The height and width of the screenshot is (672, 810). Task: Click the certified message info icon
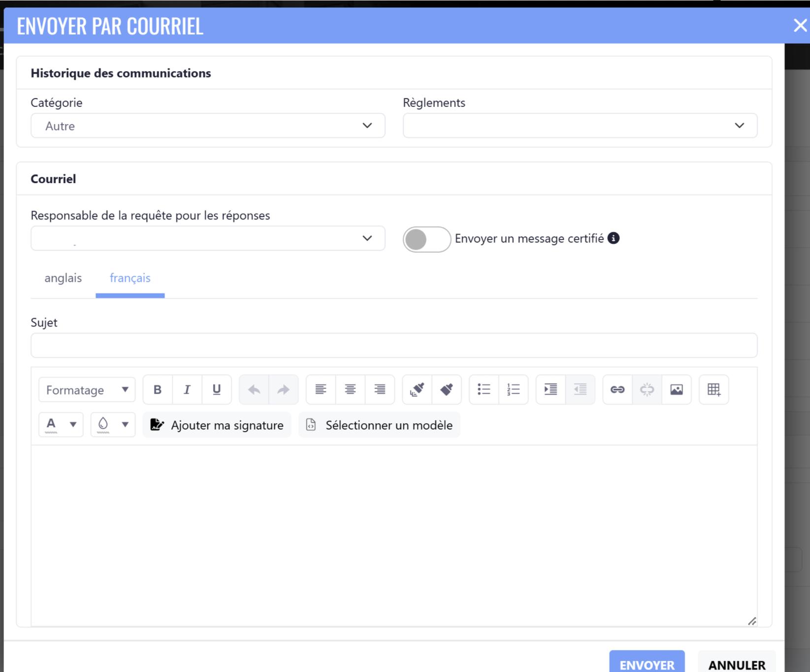614,238
